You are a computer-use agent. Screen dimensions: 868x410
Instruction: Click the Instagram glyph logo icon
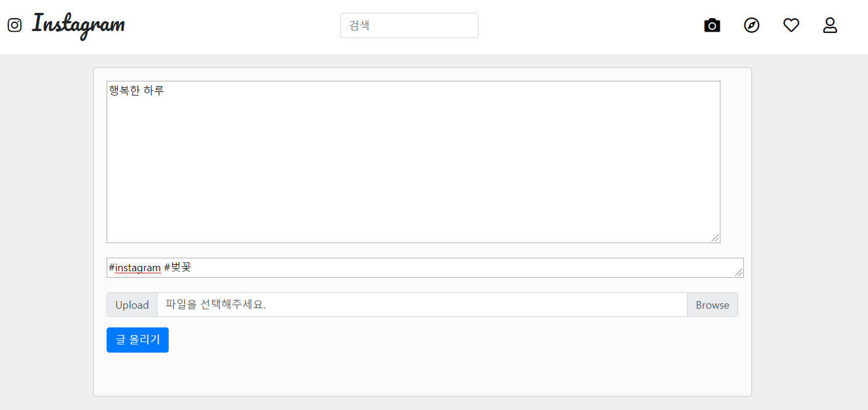coord(15,25)
